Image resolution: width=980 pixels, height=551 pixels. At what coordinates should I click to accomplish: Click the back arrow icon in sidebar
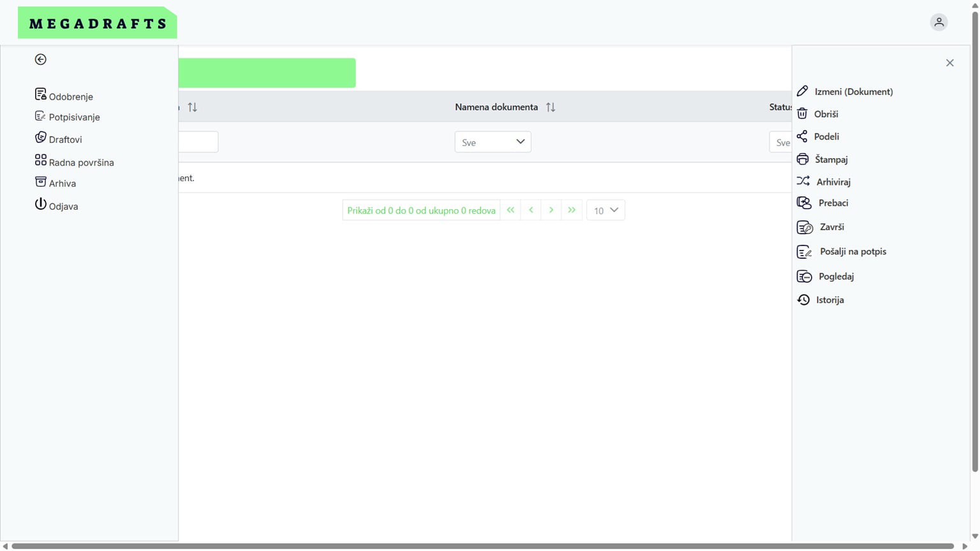(x=40, y=59)
